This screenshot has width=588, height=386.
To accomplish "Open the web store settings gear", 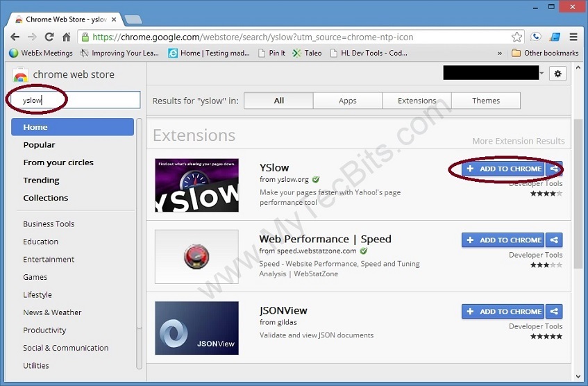I will point(557,74).
